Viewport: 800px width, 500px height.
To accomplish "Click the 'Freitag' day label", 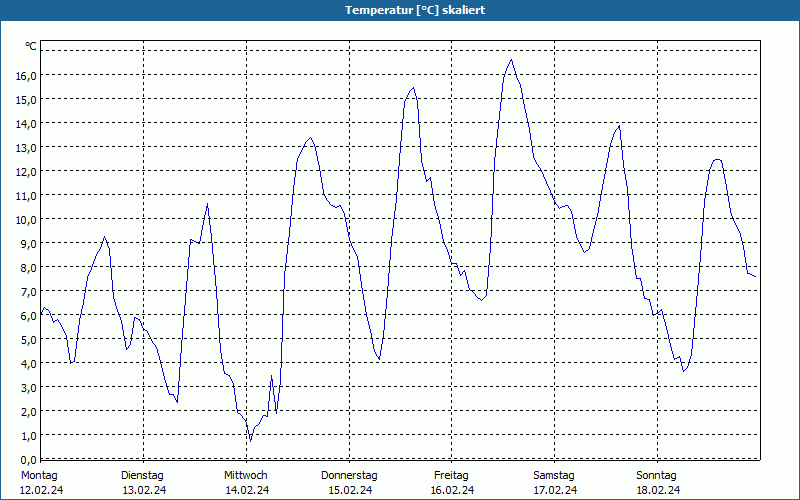I will (451, 476).
